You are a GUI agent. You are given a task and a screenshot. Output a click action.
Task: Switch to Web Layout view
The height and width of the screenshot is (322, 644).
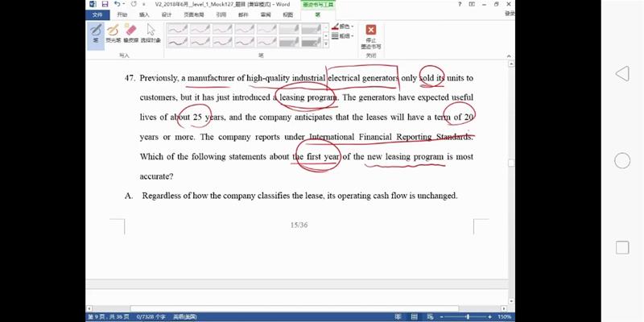[x=430, y=317]
